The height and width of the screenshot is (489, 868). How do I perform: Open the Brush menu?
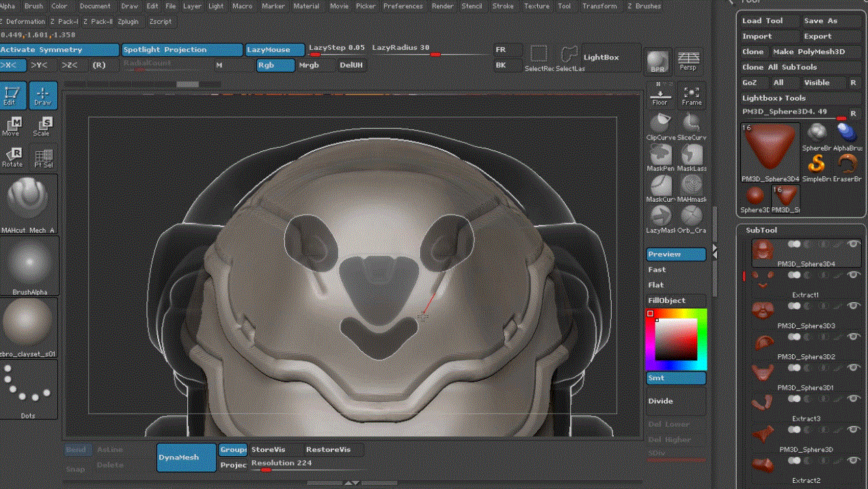(x=33, y=6)
